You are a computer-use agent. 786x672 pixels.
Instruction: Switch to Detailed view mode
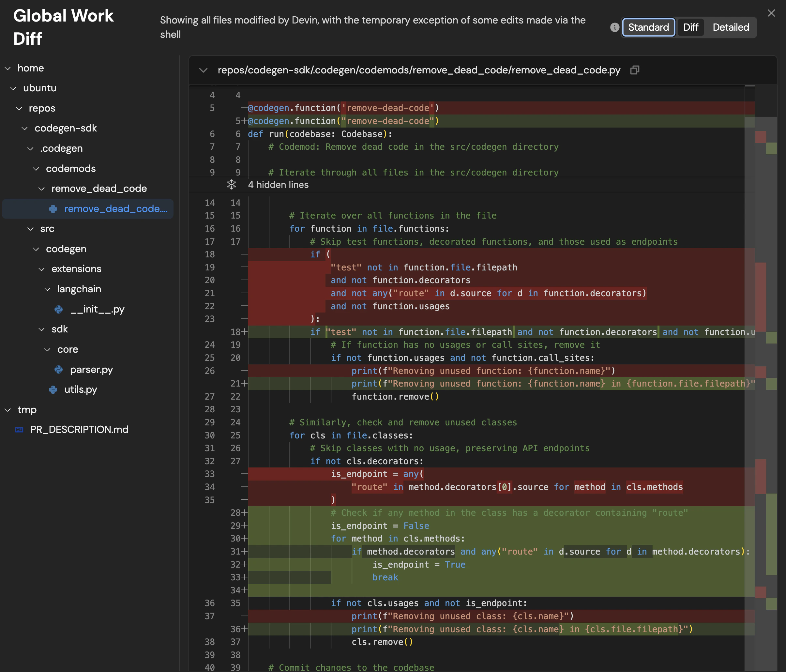(x=731, y=27)
